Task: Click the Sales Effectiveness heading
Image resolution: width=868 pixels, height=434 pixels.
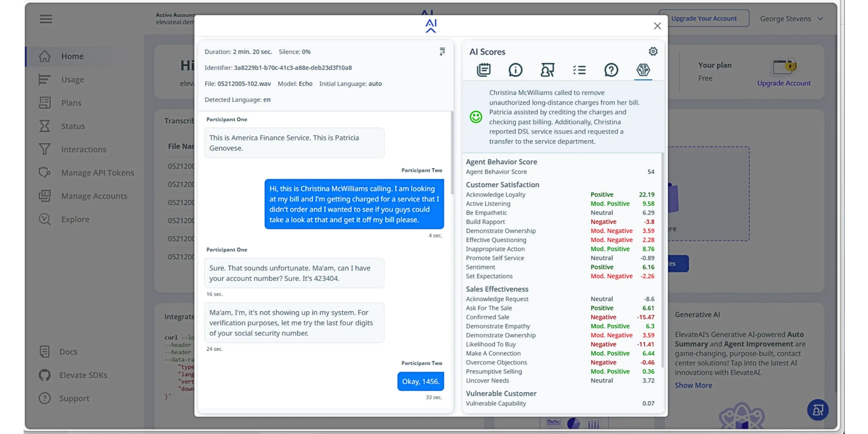Action: [x=497, y=289]
